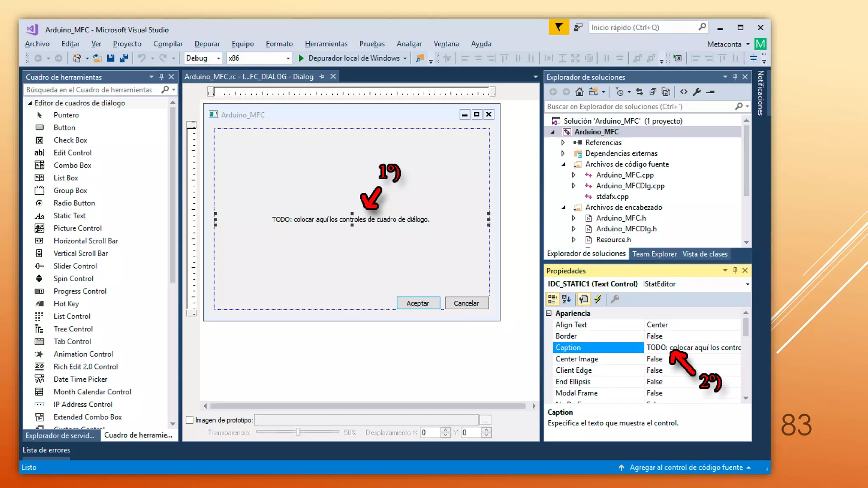This screenshot has width=868, height=488.
Task: Pin the Explorador de soluciones panel
Action: 735,77
